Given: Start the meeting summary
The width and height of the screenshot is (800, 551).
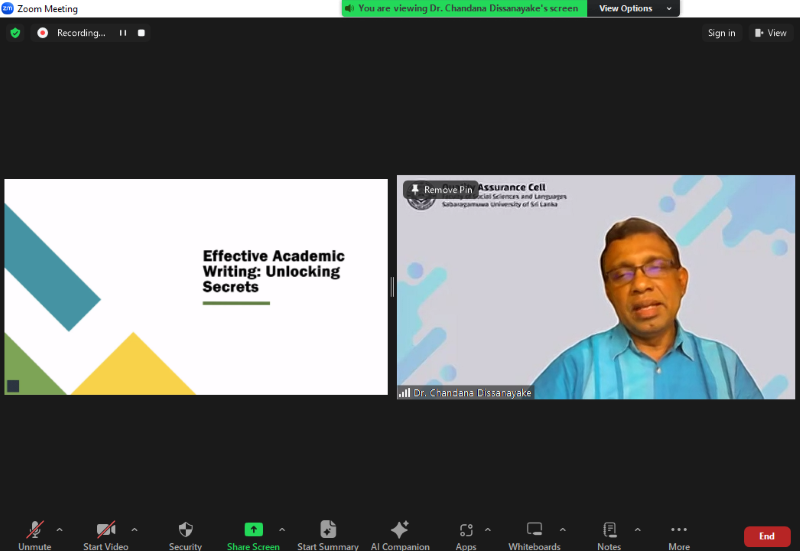Looking at the screenshot, I should click(328, 531).
